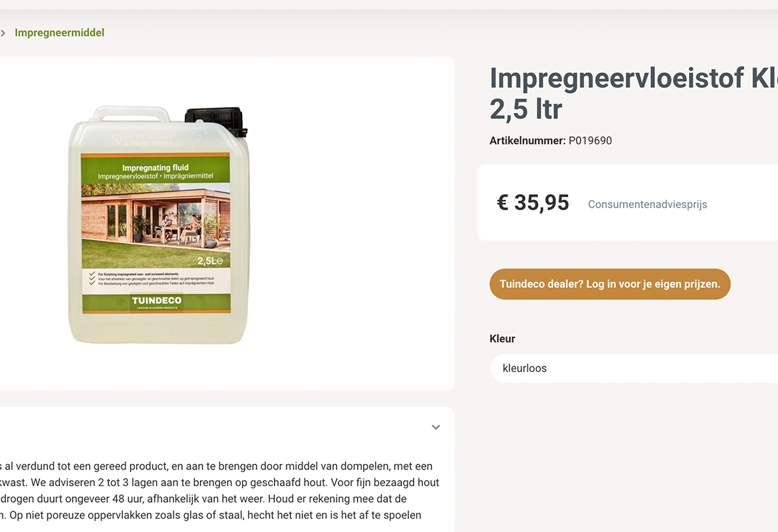Click the Consumentenadviesprijs label
Screen dimensions: 778x532
[x=648, y=204]
